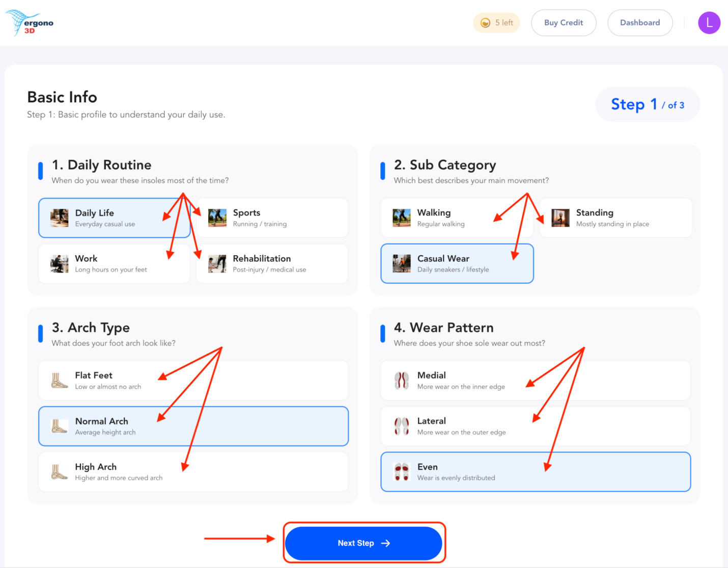Click the coin icon beside 5 left

coord(485,23)
